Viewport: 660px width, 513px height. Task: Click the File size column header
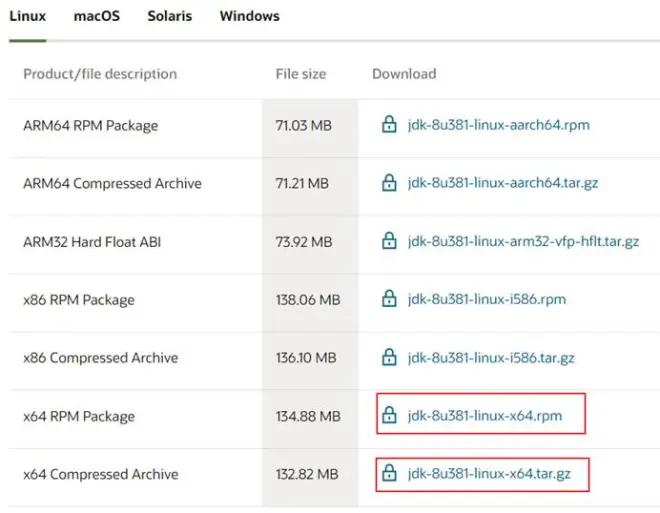300,74
